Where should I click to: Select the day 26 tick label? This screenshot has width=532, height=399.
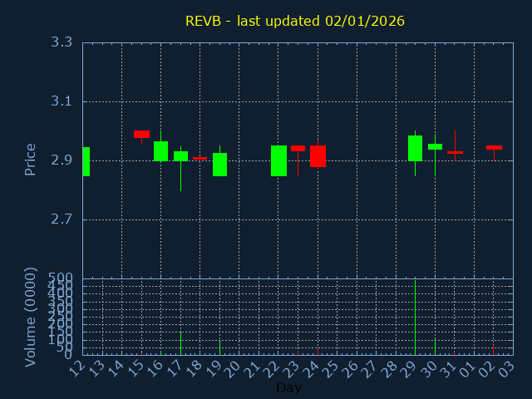pos(353,367)
